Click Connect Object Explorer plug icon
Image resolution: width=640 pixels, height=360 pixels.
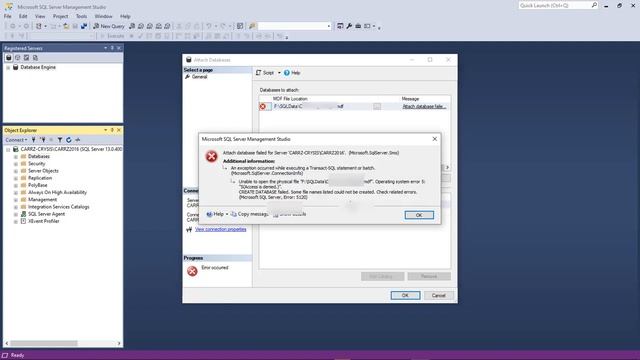(34, 140)
